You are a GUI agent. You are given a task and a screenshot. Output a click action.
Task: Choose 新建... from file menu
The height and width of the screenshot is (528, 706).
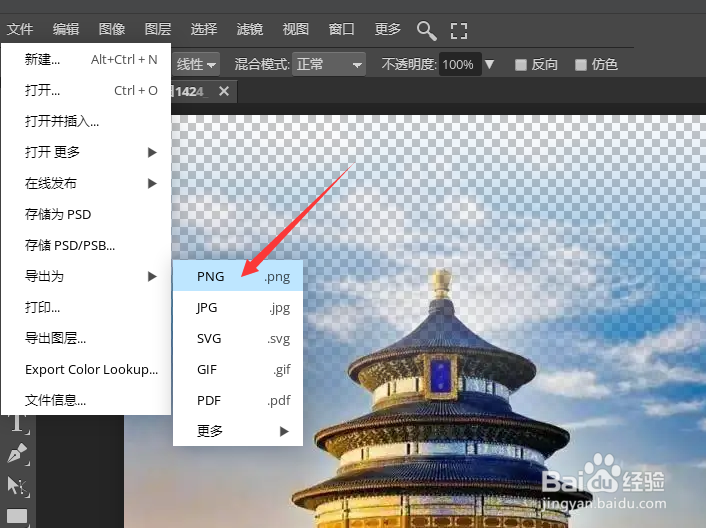(86, 59)
